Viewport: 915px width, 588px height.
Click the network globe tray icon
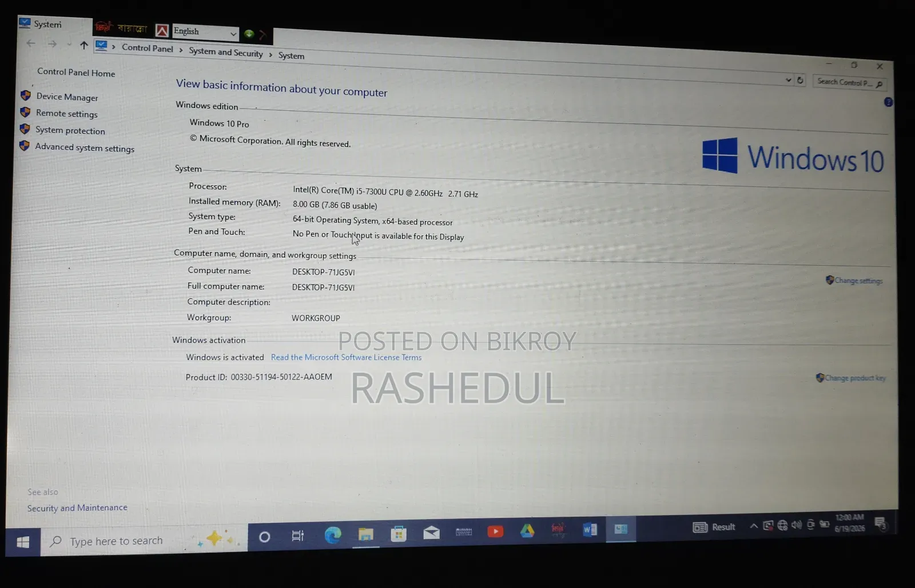point(782,525)
